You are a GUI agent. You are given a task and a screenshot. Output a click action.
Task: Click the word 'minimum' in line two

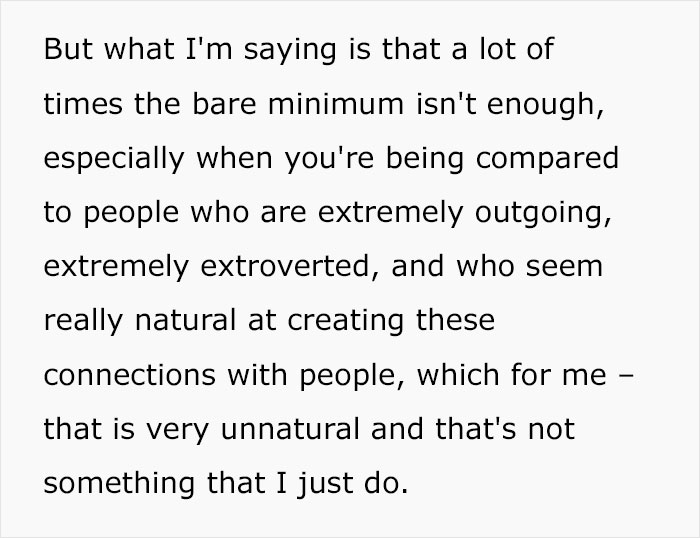click(336, 103)
